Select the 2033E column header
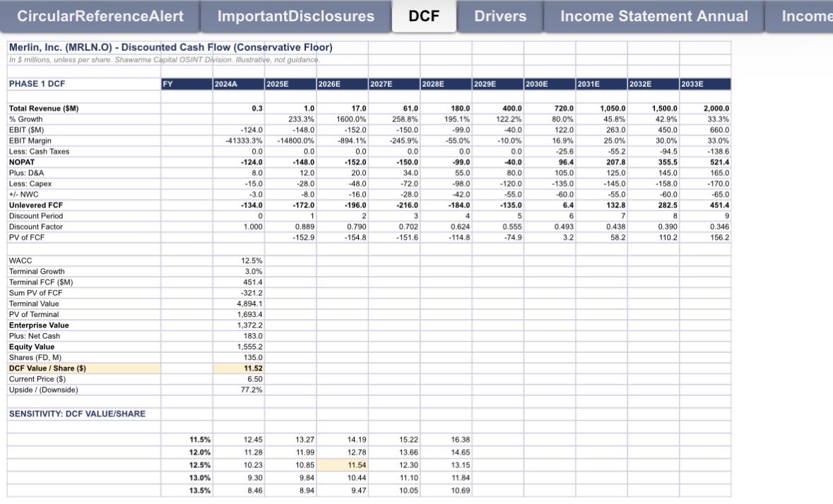 tap(706, 84)
